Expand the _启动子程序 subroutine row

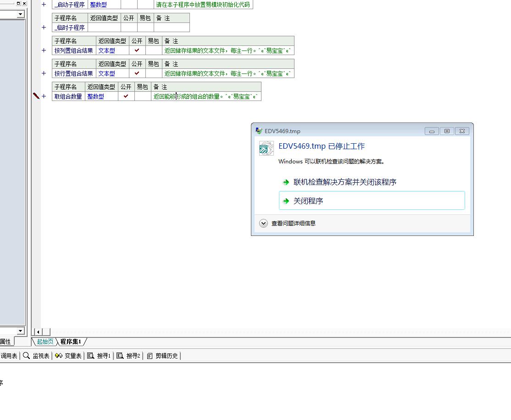point(44,5)
